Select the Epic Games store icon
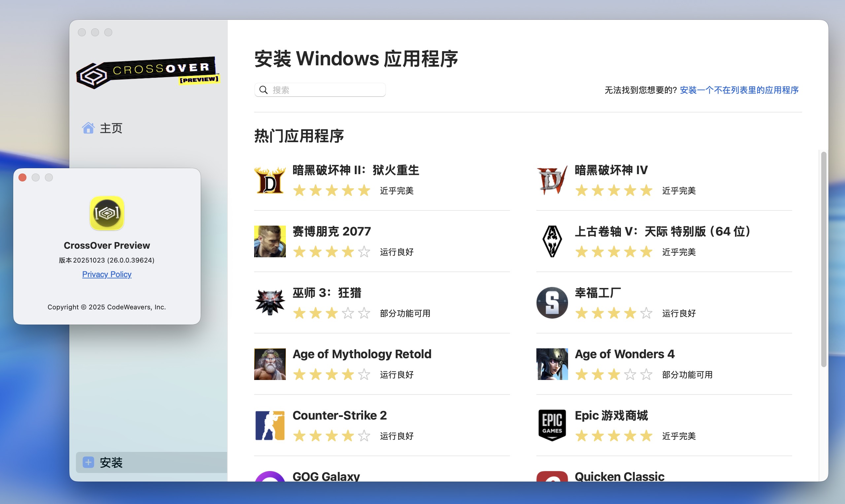 (552, 425)
